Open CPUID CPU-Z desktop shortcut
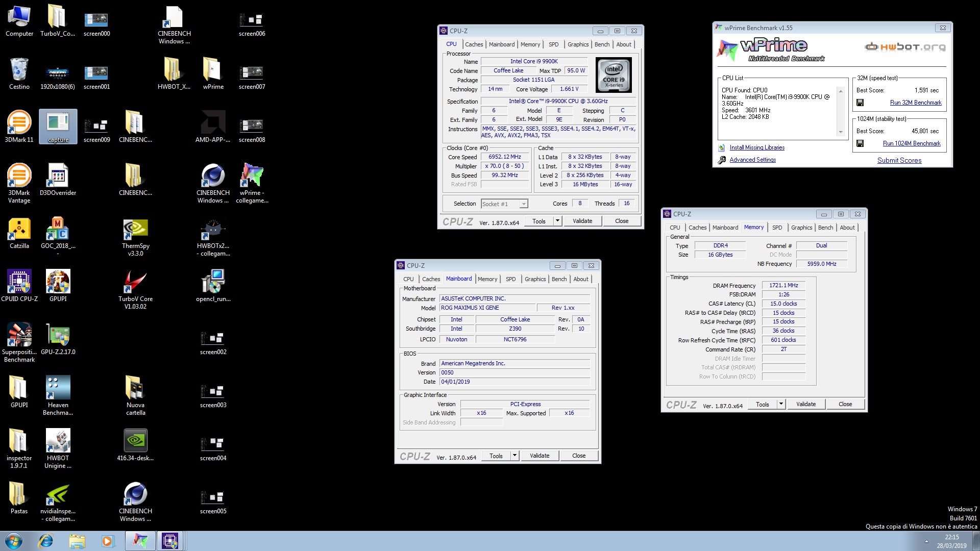The height and width of the screenshot is (551, 980). pos(19,286)
